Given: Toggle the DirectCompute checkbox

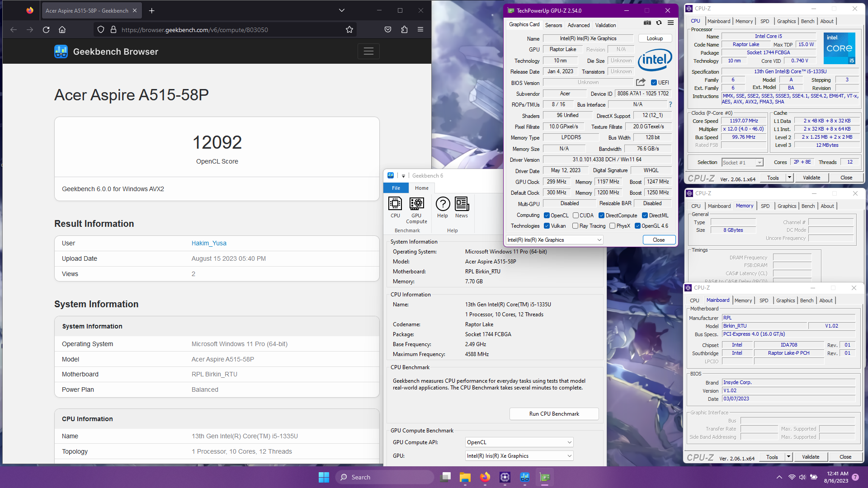Looking at the screenshot, I should tap(601, 216).
